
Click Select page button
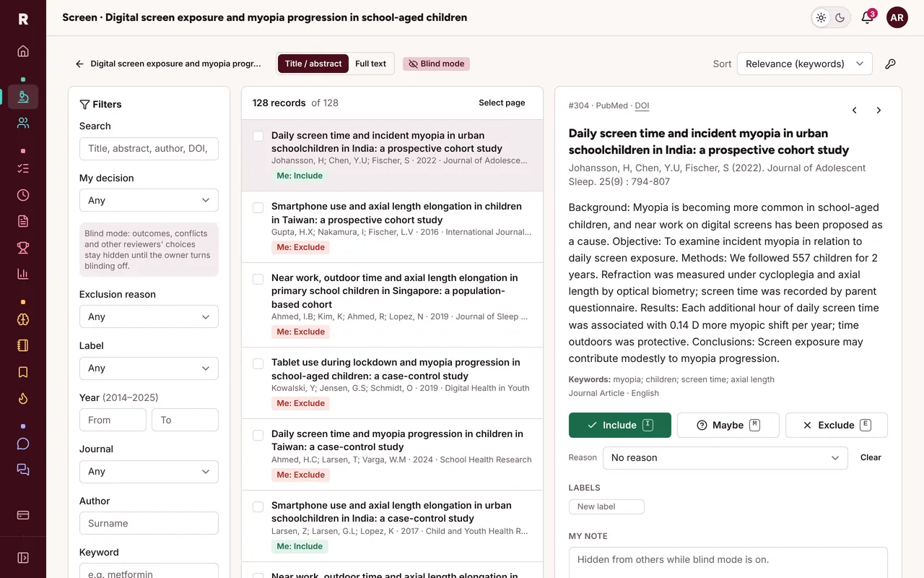[502, 103]
